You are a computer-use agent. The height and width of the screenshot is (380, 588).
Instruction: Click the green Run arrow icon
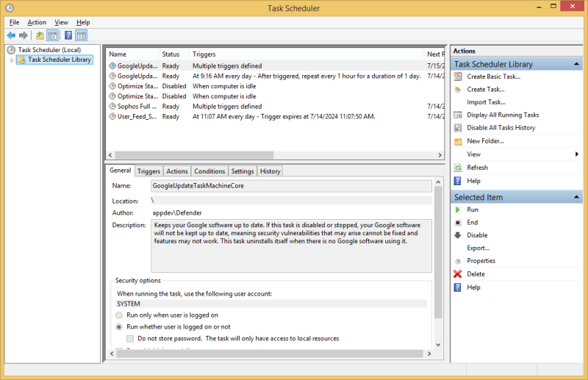(458, 209)
